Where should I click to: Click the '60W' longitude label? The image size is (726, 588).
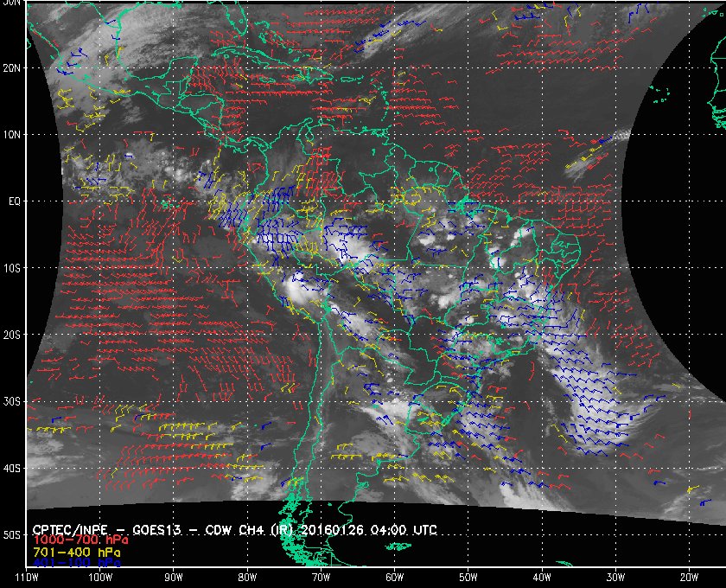click(x=394, y=578)
